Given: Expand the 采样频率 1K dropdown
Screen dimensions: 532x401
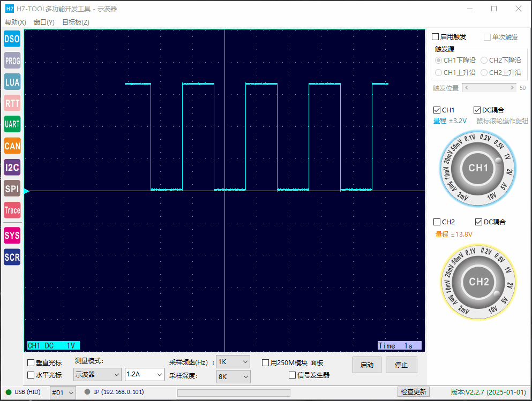Looking at the screenshot, I should coord(233,362).
